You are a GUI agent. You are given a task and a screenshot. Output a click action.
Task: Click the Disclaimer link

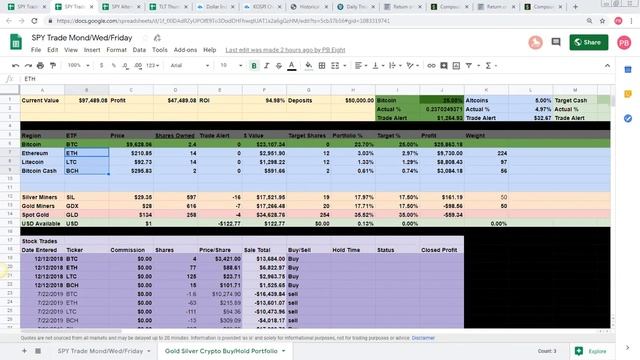point(423,338)
